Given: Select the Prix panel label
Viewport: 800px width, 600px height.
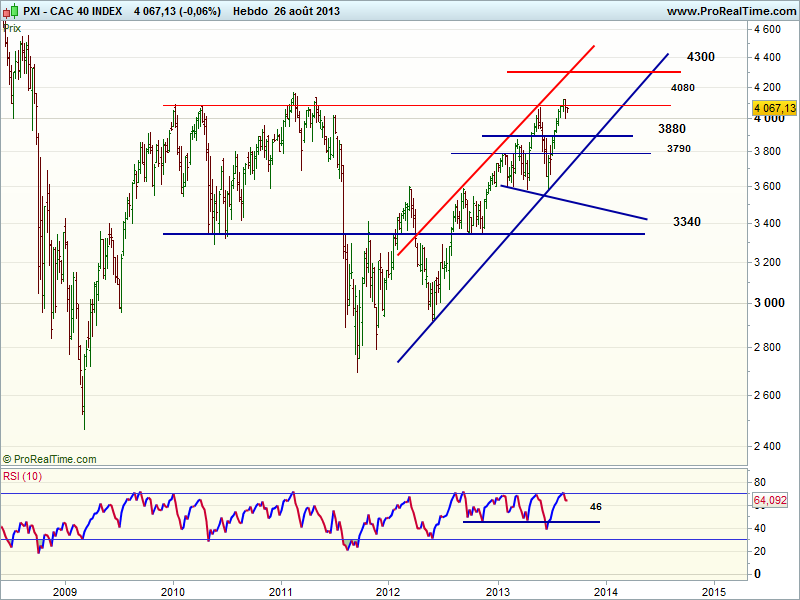Looking at the screenshot, I should 12,28.
